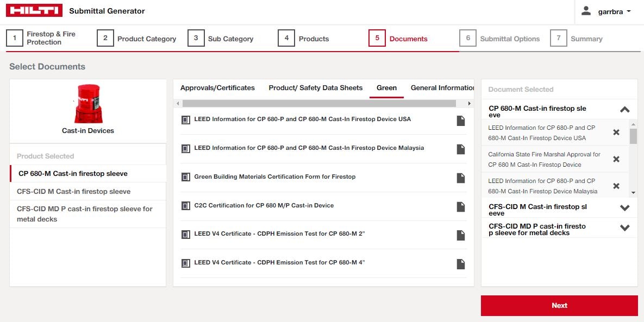Viewport: 644px width, 322px height.
Task: Go to step 2 Product Category
Action: (137, 38)
